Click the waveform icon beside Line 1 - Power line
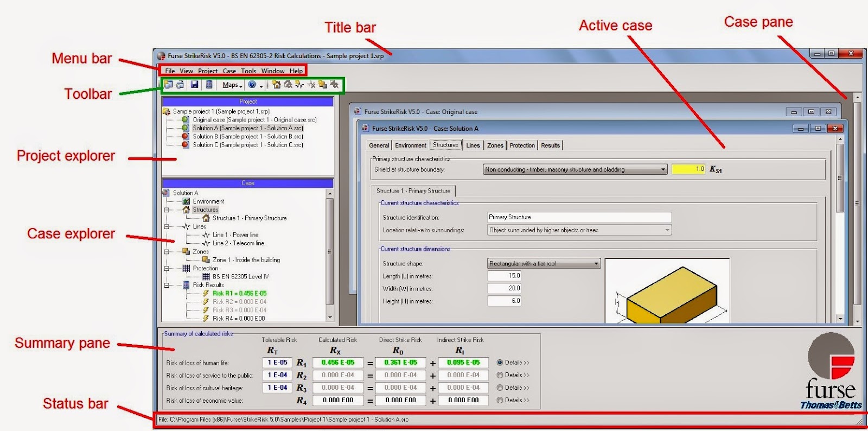The image size is (868, 431). [x=206, y=235]
